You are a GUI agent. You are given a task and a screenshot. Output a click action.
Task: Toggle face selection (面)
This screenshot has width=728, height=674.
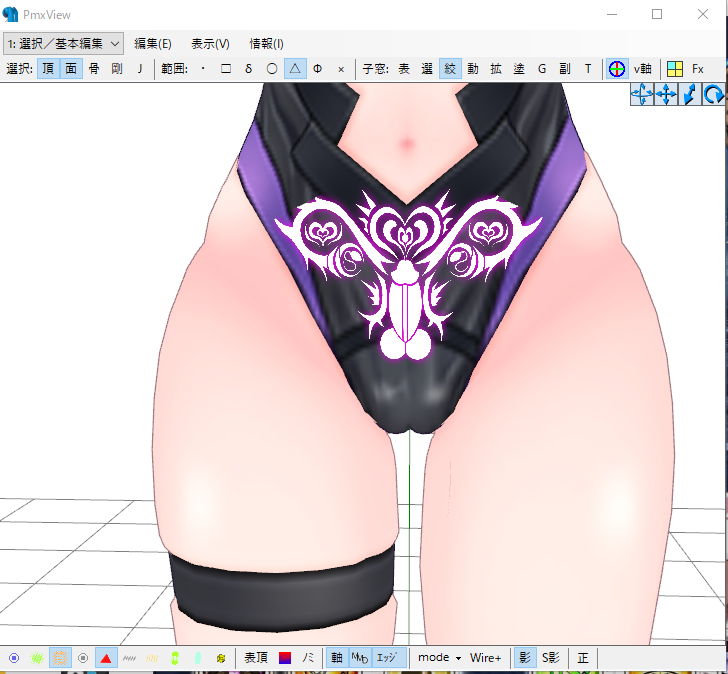[71, 69]
